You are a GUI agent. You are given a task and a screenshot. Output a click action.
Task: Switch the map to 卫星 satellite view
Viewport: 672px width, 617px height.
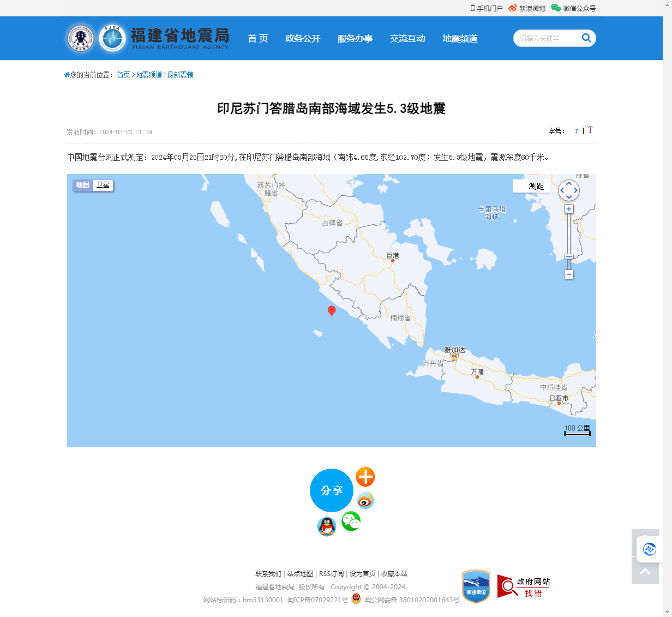(103, 185)
